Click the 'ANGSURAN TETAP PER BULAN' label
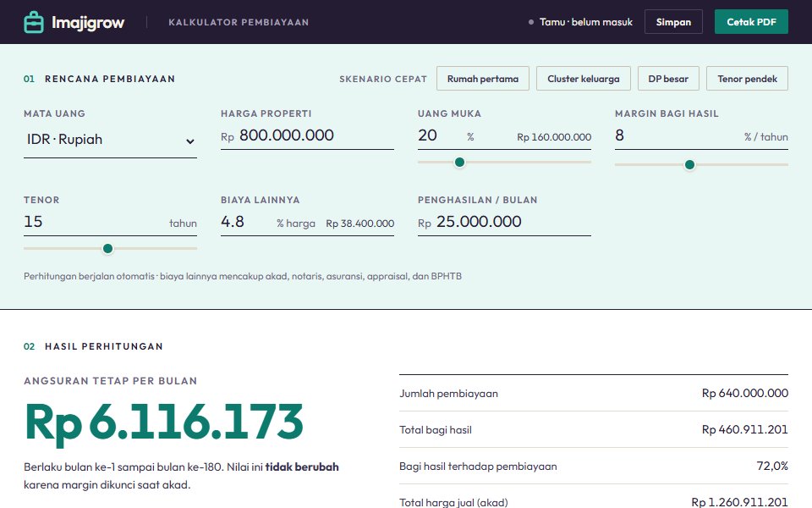Viewport: 812px width, 508px height. click(x=110, y=381)
